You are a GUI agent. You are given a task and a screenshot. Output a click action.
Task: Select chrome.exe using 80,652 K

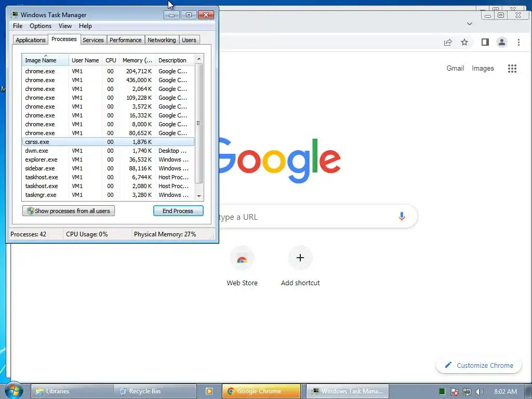click(108, 133)
